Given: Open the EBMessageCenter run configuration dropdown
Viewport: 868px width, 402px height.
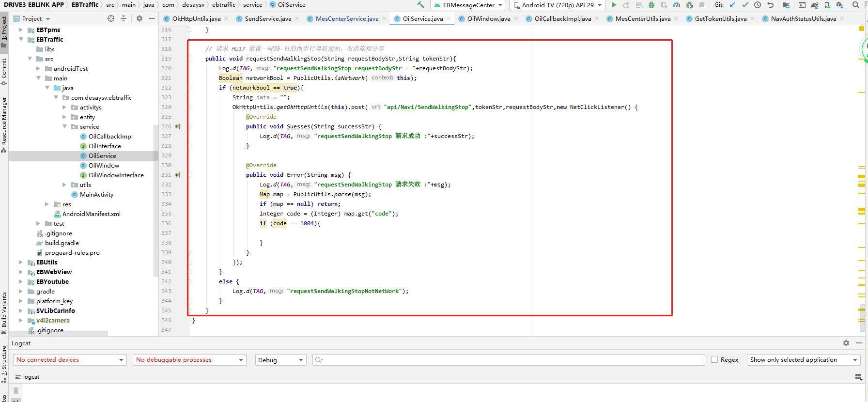Looking at the screenshot, I should coord(468,5).
